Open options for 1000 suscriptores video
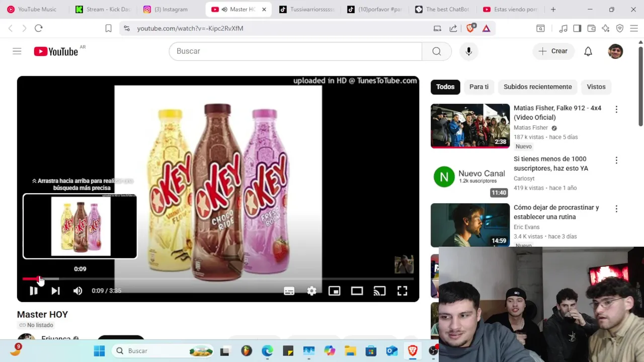The width and height of the screenshot is (644, 362). point(616,160)
